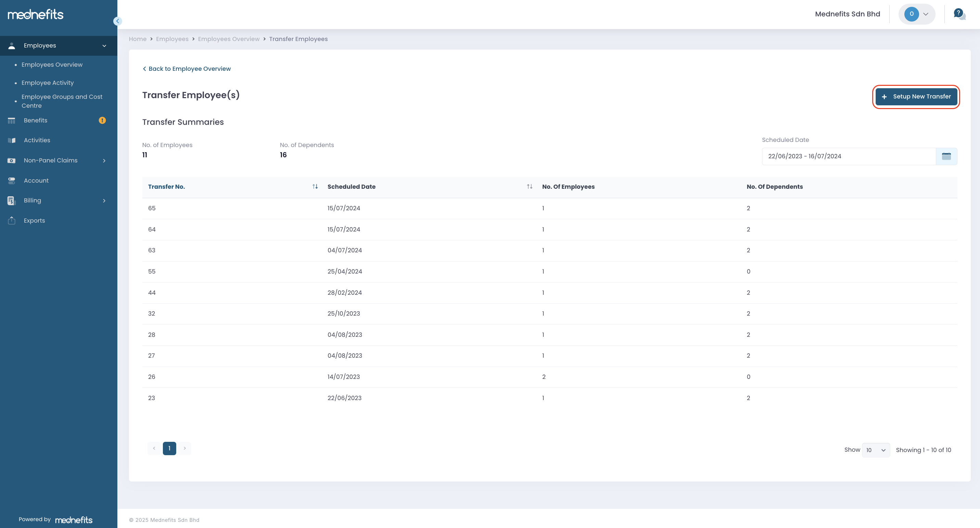Open Employee Activity in sidebar
This screenshot has width=980, height=528.
point(48,83)
